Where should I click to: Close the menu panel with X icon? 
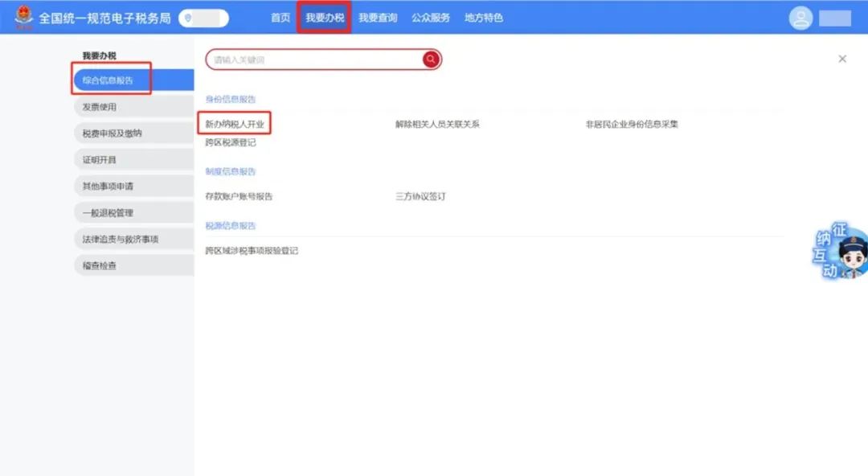pos(842,59)
